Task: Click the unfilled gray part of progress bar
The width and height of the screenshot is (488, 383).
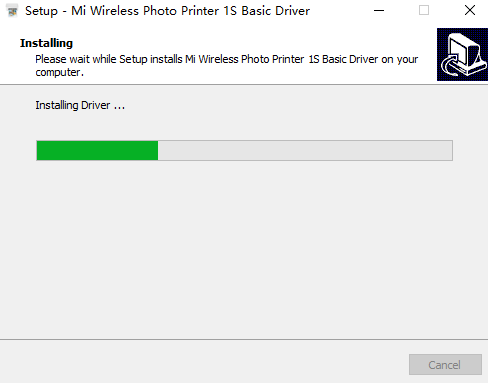Action: [305, 151]
